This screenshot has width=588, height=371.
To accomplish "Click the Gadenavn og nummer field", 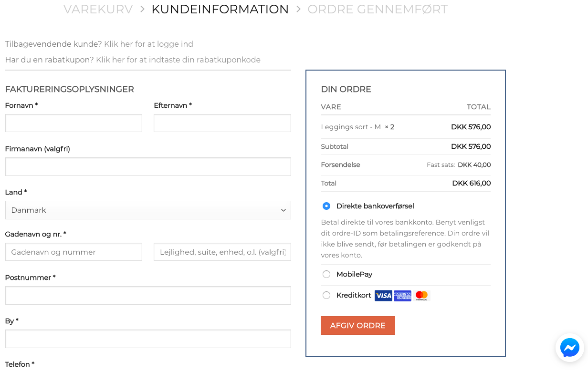I will (x=73, y=252).
